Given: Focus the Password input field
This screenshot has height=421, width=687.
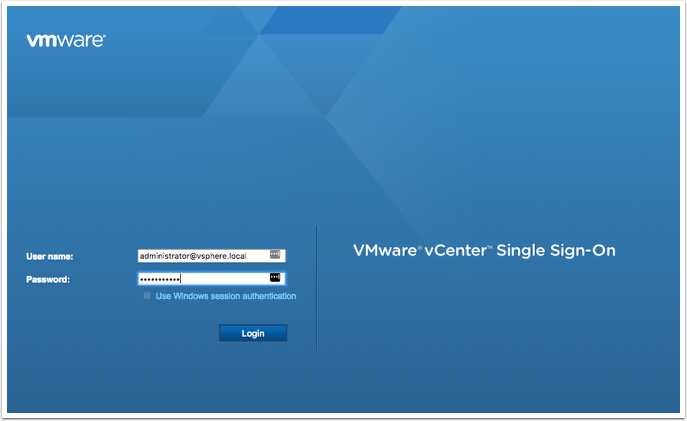Looking at the screenshot, I should [x=205, y=278].
